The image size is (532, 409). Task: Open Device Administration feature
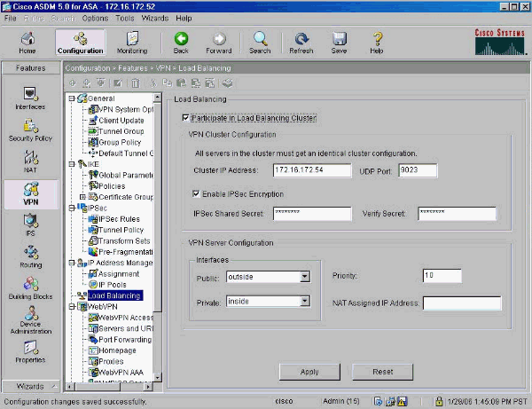(31, 320)
